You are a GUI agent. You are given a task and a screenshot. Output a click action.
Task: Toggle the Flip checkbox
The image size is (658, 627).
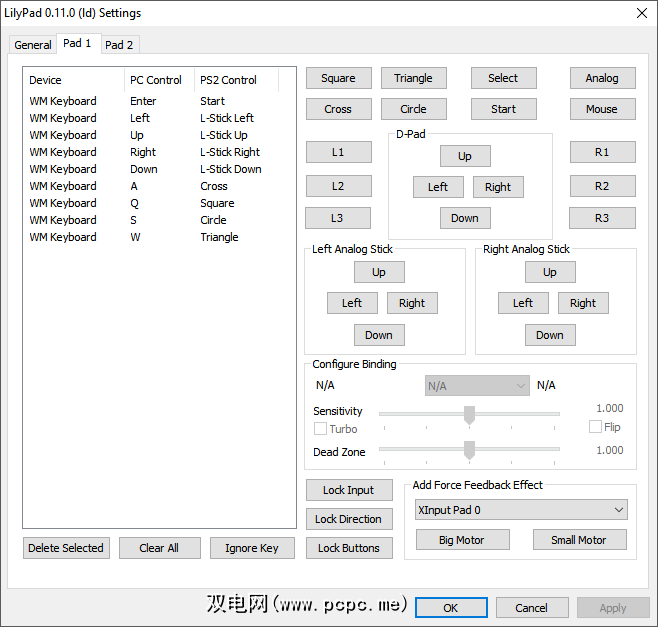pos(596,427)
